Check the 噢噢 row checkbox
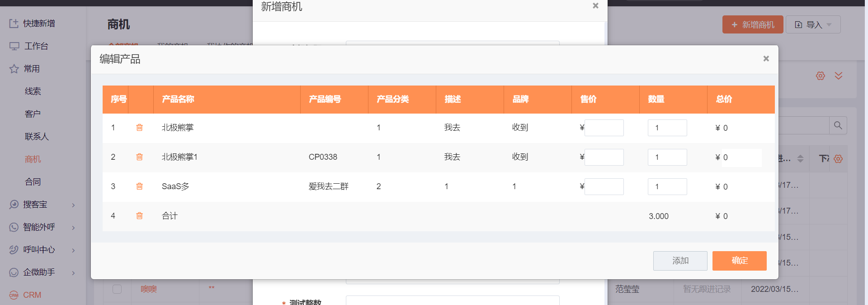 [117, 289]
